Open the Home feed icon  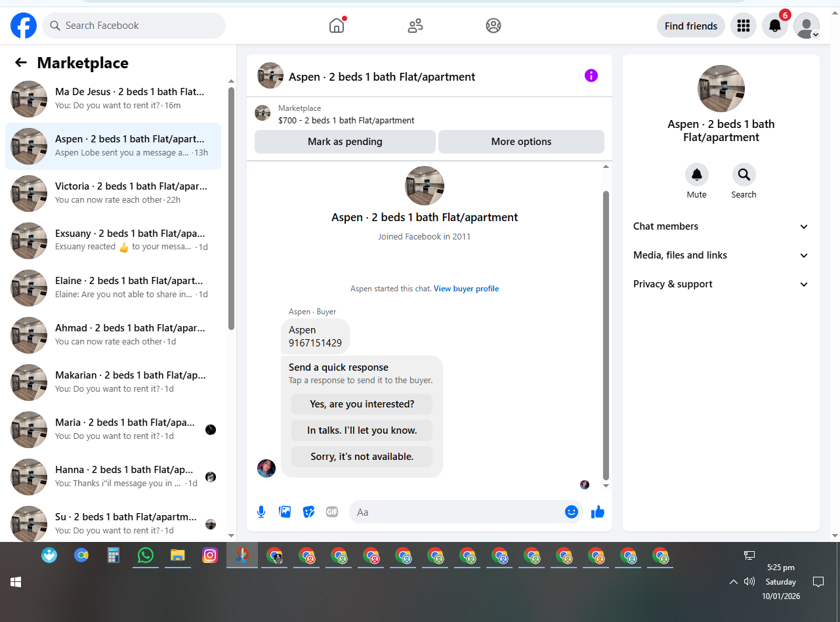[x=337, y=26]
